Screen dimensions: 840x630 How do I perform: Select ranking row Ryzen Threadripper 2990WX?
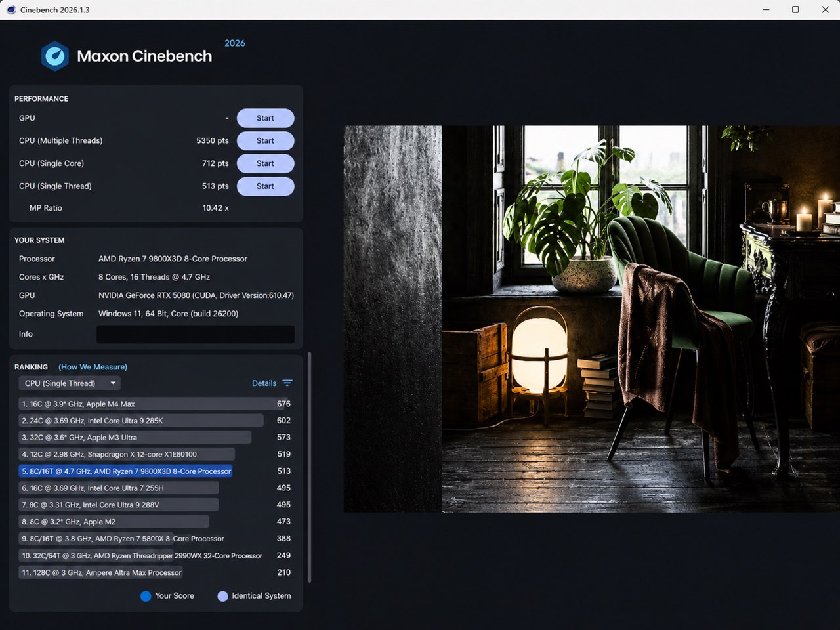(155, 555)
